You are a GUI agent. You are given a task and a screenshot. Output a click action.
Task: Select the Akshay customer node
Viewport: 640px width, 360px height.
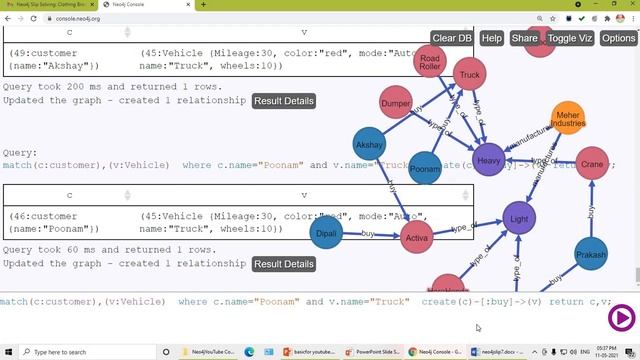click(369, 144)
